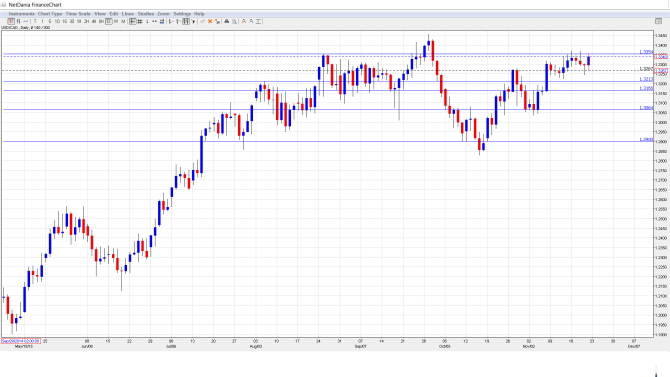Click the orange X delete icon
This screenshot has height=377, width=670.
pos(210,21)
